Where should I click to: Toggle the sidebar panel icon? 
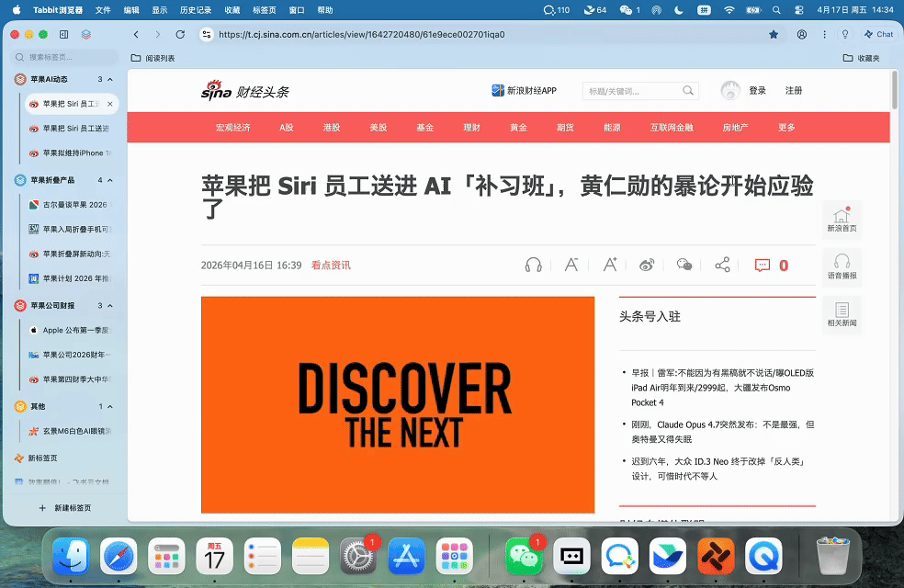pyautogui.click(x=64, y=35)
